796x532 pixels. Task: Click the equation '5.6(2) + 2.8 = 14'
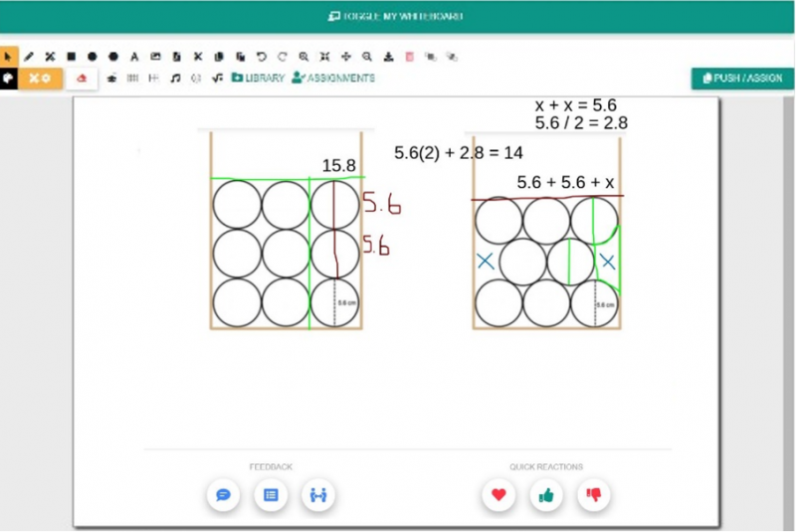(459, 153)
